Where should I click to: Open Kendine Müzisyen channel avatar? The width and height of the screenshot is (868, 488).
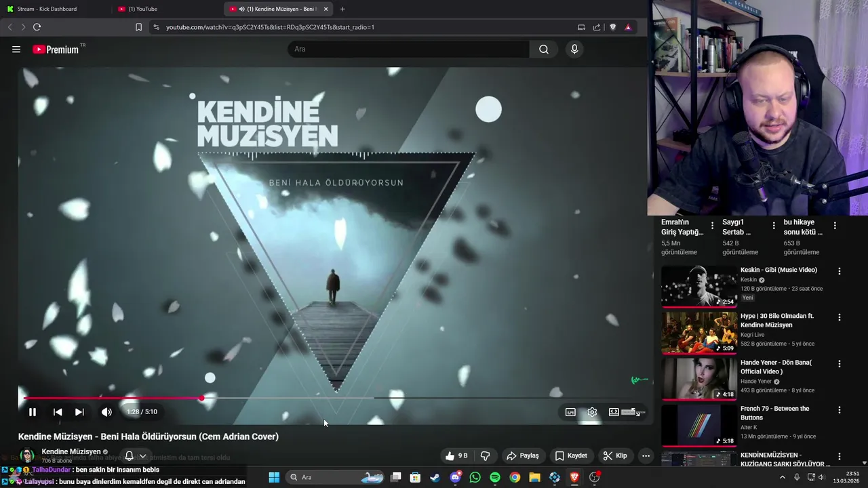[27, 455]
